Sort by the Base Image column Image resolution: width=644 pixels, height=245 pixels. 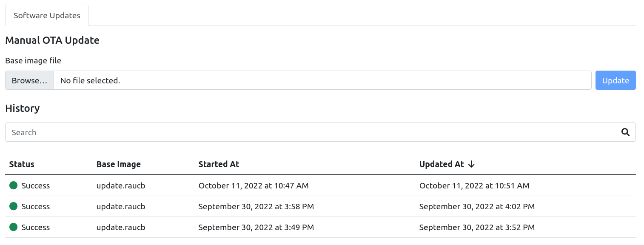119,164
